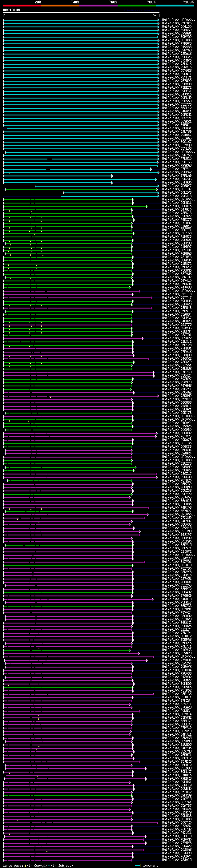This screenshot has width=197, height=868.
Task: Open hit UniRef100_A5C3X6
Action: (x=177, y=23)
